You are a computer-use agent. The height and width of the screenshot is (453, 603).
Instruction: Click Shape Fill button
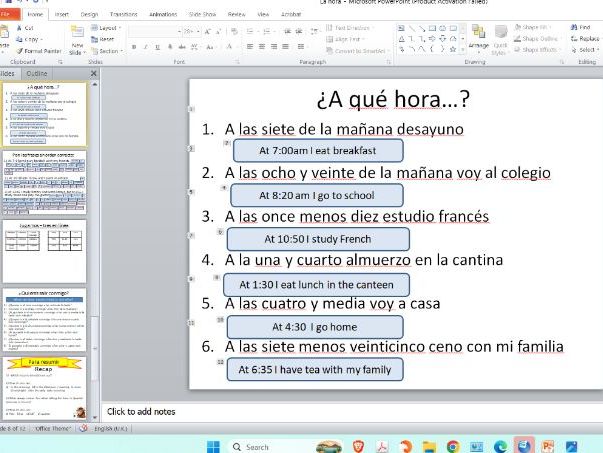point(533,27)
